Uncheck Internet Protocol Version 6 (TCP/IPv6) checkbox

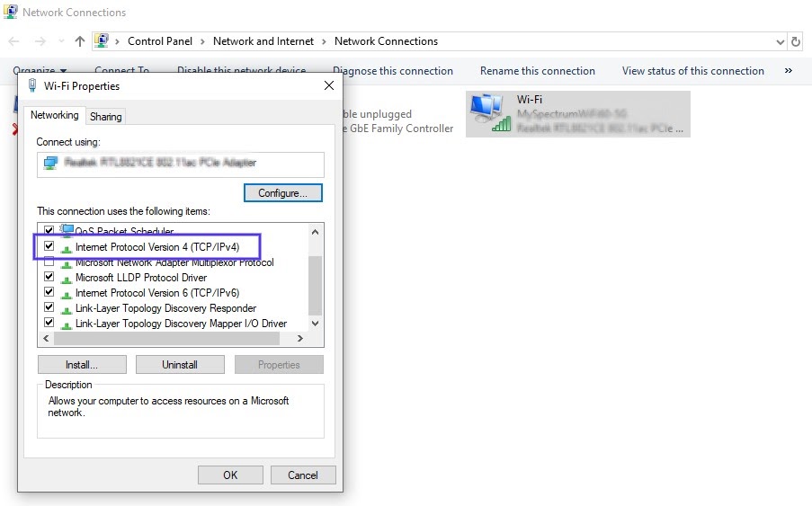pos(49,293)
